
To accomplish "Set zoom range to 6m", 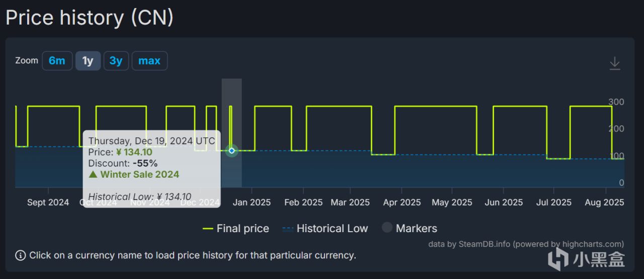I will (x=57, y=61).
